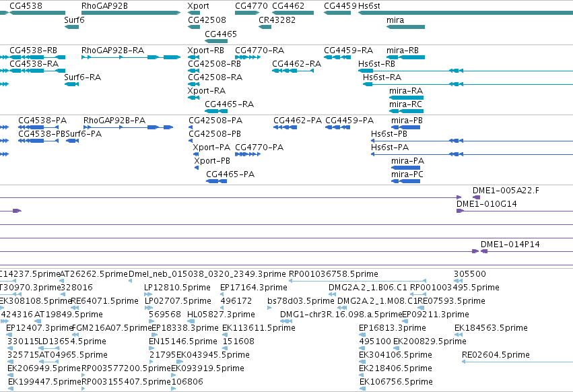The height and width of the screenshot is (392, 573).
Task: Select transcript CG4538-RA
Action: point(38,71)
